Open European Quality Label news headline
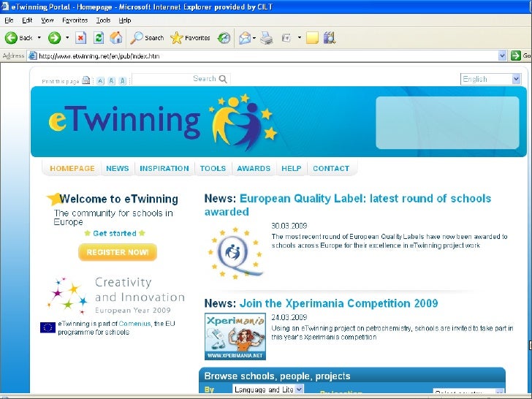The width and height of the screenshot is (532, 399). click(x=348, y=205)
